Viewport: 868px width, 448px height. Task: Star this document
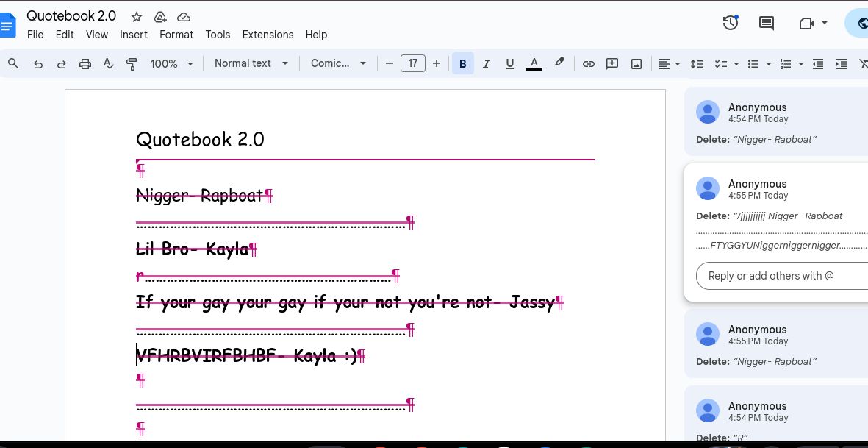coord(137,17)
